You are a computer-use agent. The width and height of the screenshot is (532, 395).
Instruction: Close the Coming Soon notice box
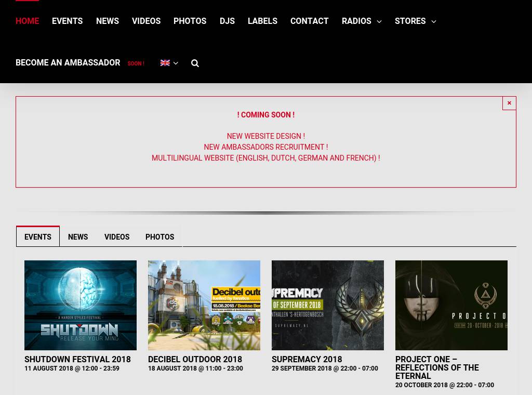[509, 103]
